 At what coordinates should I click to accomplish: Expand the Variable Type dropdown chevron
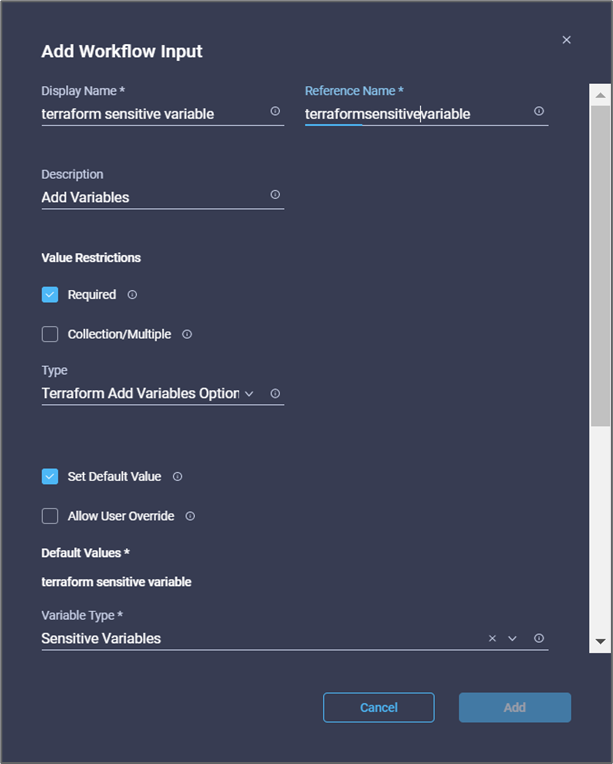coord(512,638)
